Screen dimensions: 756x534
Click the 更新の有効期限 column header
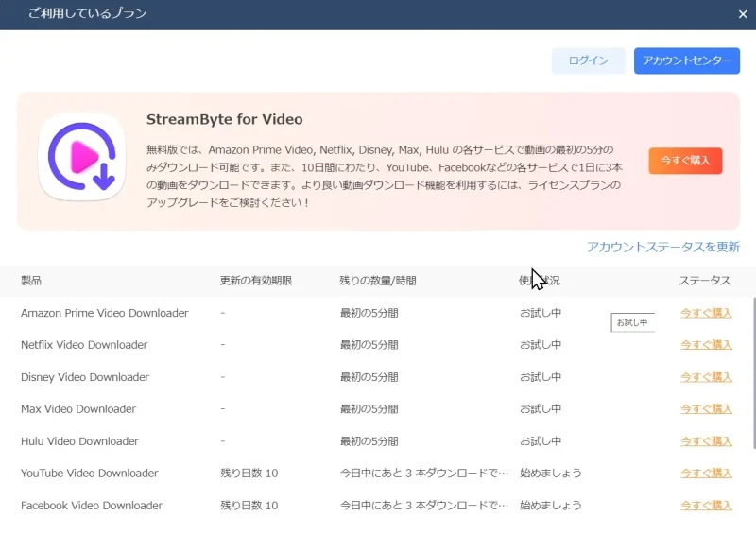click(256, 281)
